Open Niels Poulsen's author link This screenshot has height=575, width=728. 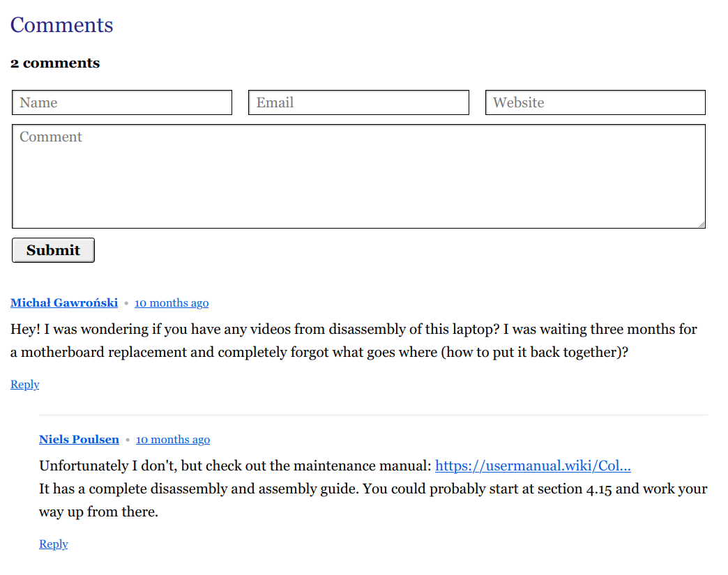pos(79,440)
